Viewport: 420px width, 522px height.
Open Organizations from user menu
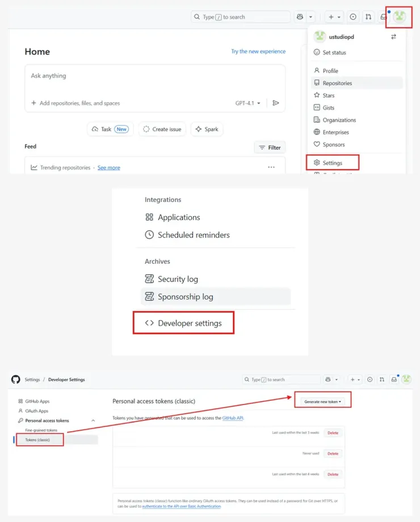click(x=339, y=120)
